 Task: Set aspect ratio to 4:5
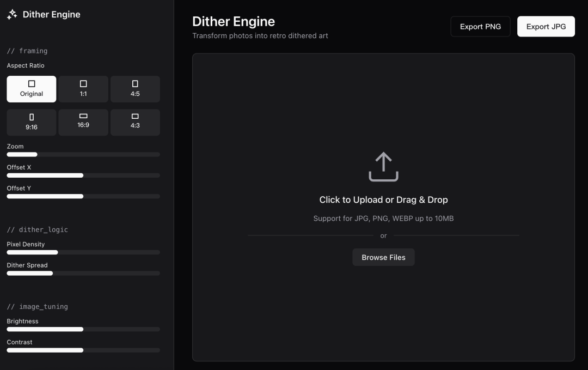pos(135,89)
